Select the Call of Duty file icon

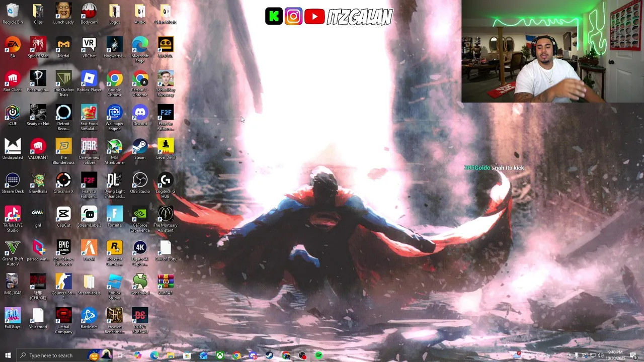pos(166,250)
